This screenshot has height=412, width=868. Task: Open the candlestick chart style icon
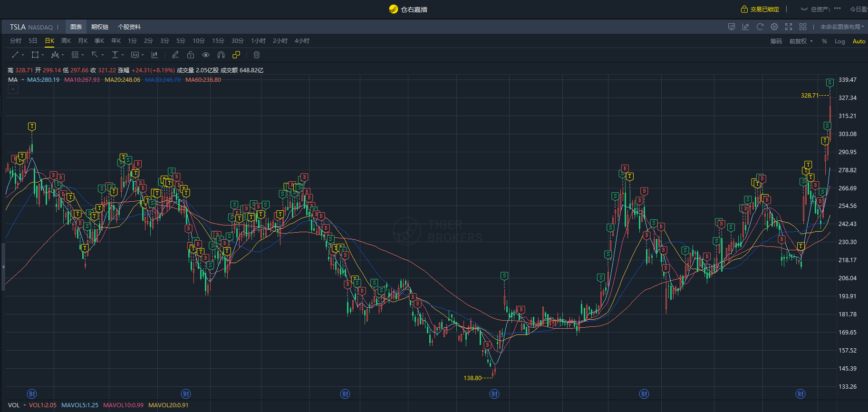(154, 55)
